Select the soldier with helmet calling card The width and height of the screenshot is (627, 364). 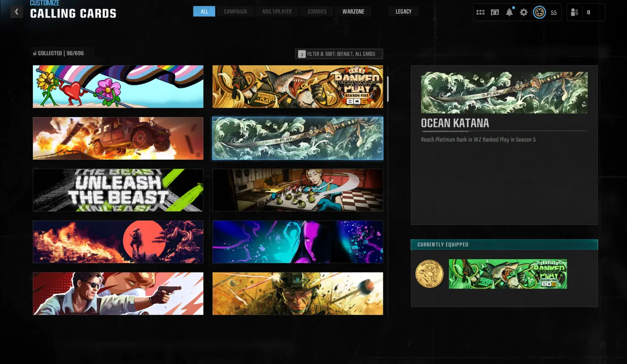[298, 294]
